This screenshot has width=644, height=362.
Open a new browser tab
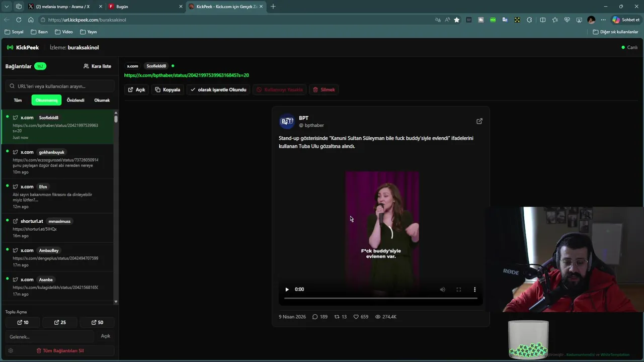point(273,7)
